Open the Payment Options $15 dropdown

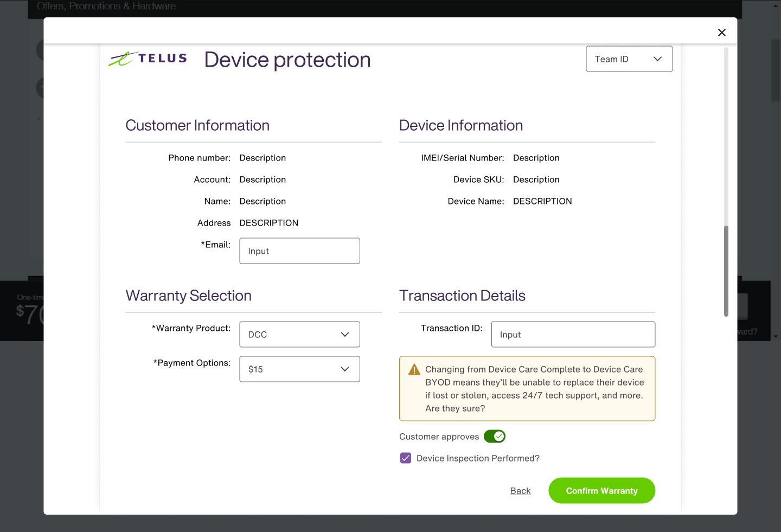(x=299, y=369)
